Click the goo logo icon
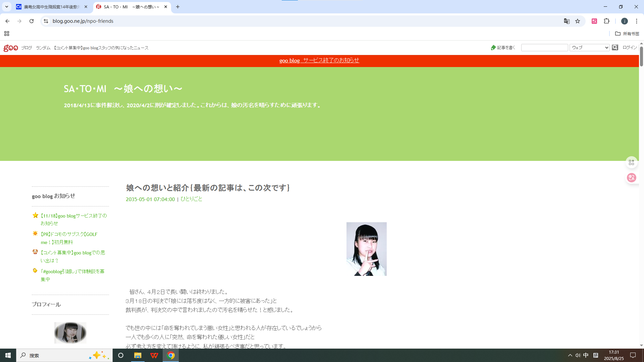This screenshot has width=644, height=362. tap(11, 48)
